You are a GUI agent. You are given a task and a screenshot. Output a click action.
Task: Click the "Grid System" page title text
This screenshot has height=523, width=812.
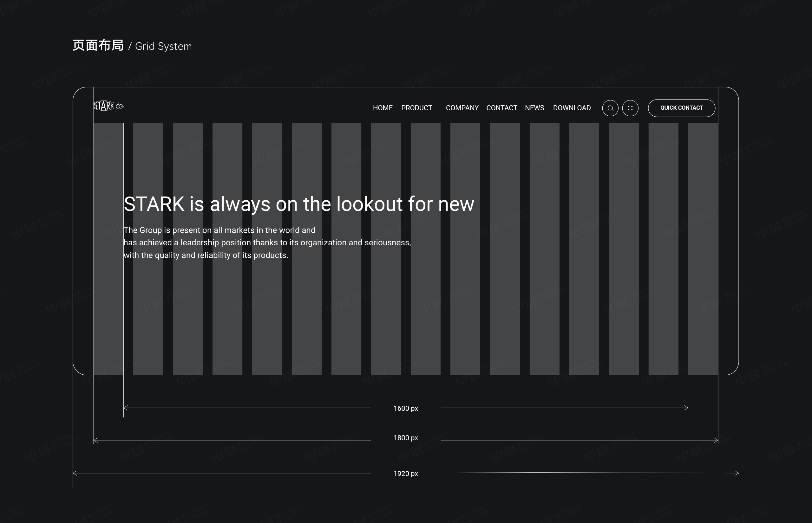163,46
